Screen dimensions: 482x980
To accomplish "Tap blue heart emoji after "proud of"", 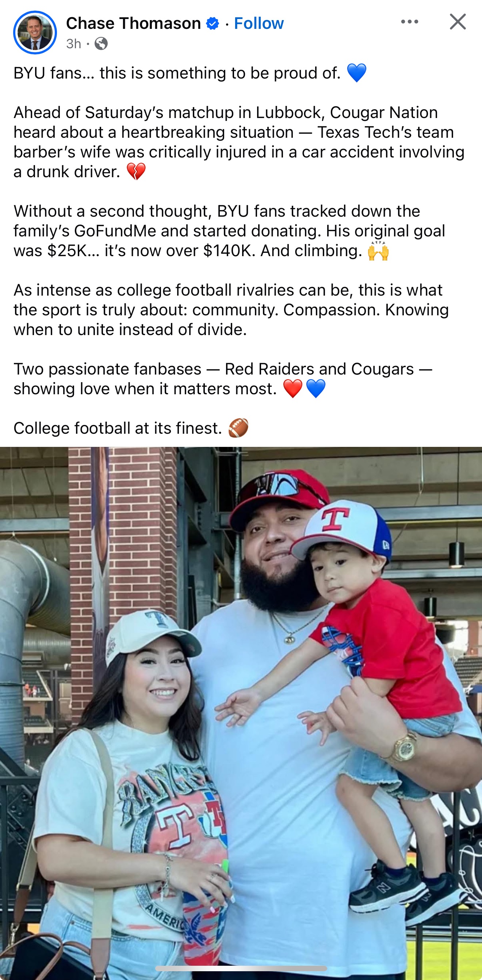I will coord(356,73).
